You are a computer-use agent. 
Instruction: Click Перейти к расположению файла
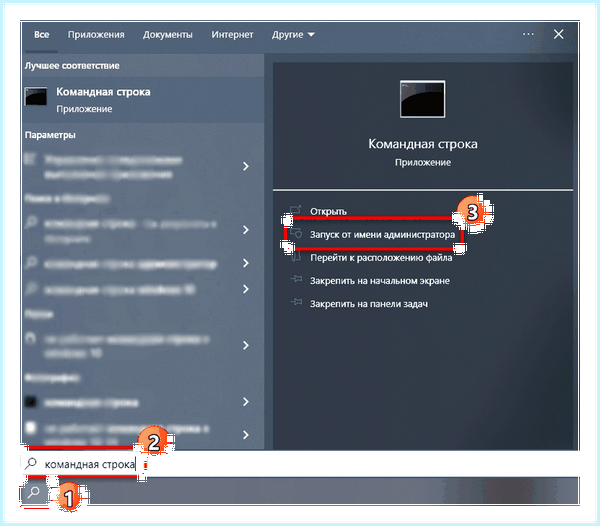[x=381, y=258]
